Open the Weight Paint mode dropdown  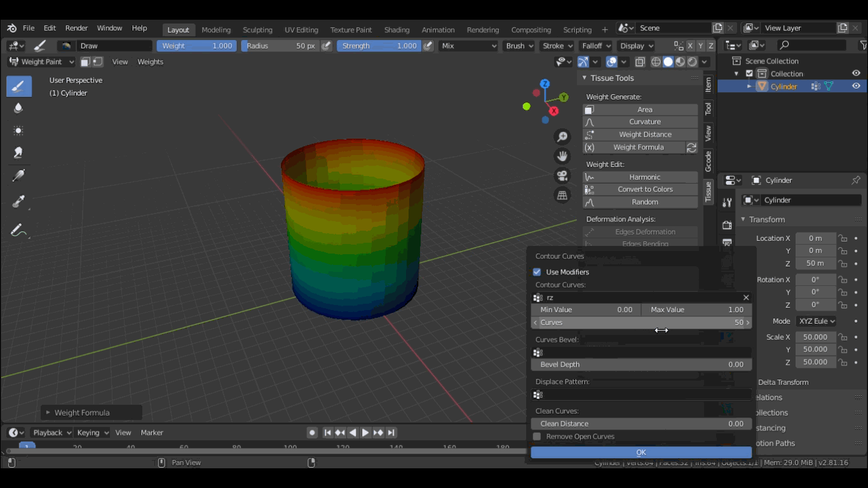pos(41,62)
